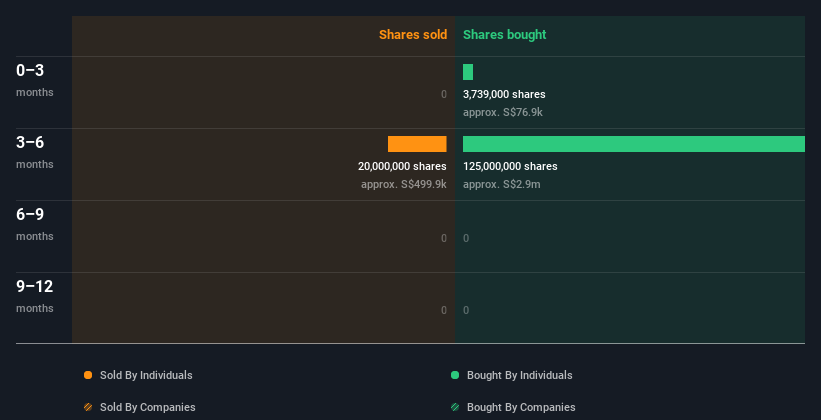Select the approx. S$76.9k amount
The image size is (821, 420).
503,113
